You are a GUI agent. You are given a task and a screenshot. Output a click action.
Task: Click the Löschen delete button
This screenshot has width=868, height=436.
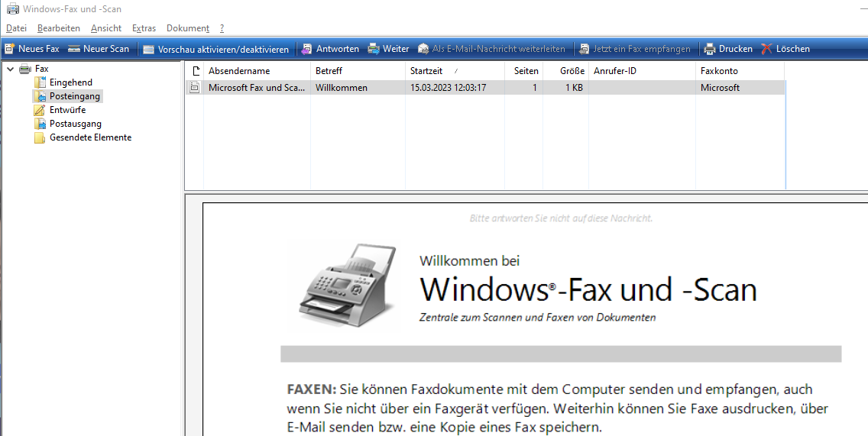[785, 49]
